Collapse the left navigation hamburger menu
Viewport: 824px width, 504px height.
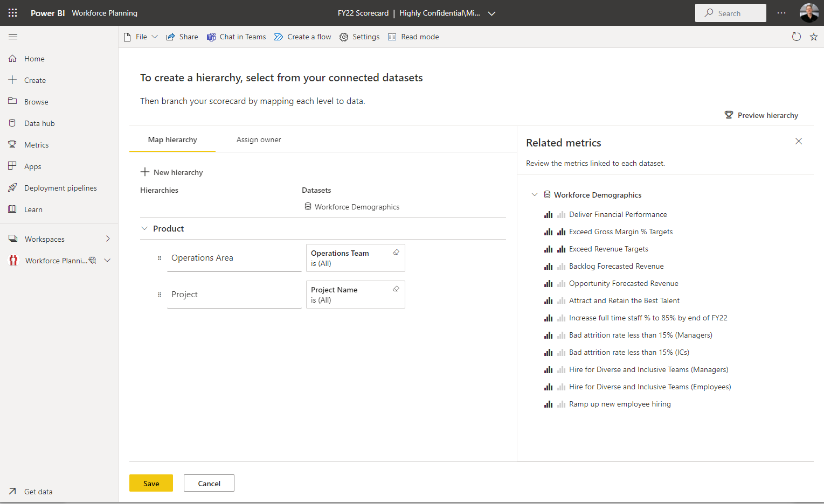tap(13, 37)
